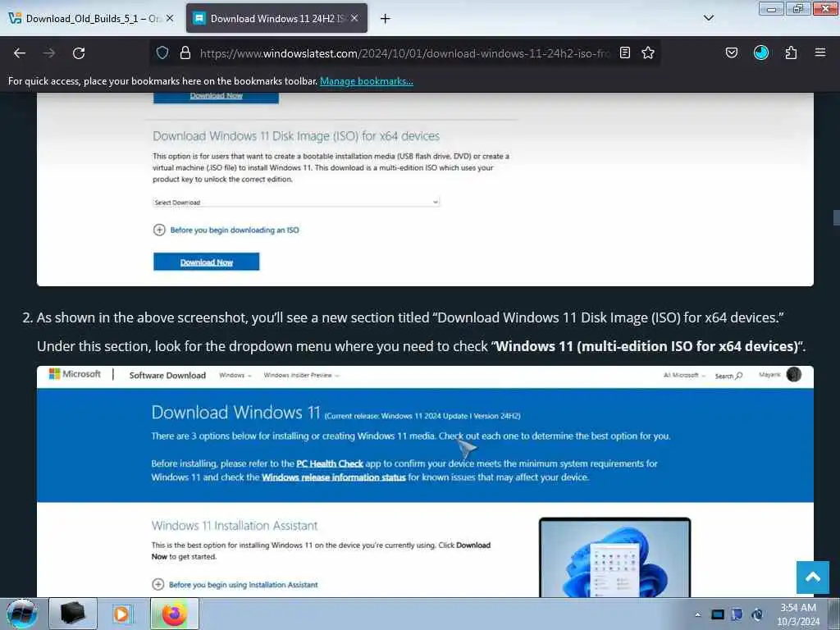
Task: Click the forward navigation arrow
Action: pyautogui.click(x=49, y=53)
